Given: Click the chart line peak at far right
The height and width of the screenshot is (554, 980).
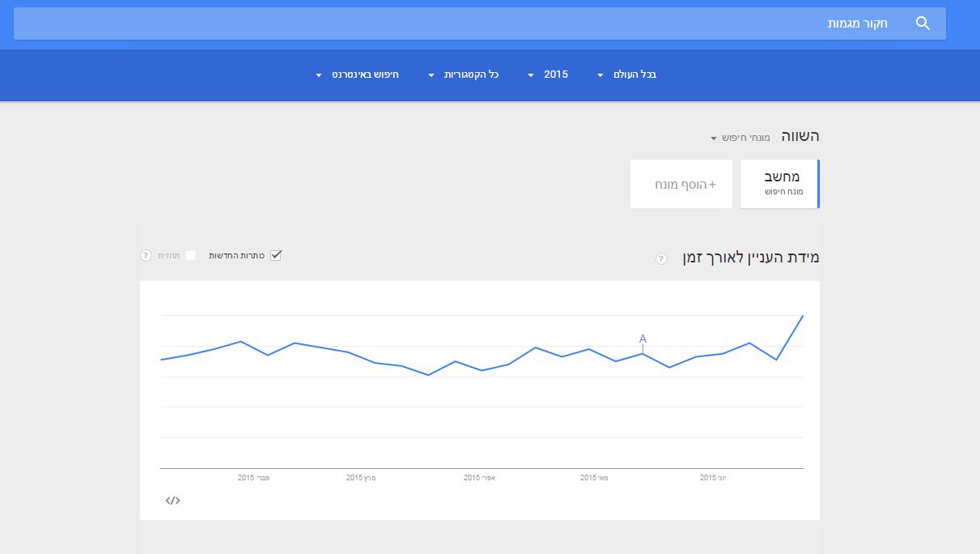Looking at the screenshot, I should 802,316.
